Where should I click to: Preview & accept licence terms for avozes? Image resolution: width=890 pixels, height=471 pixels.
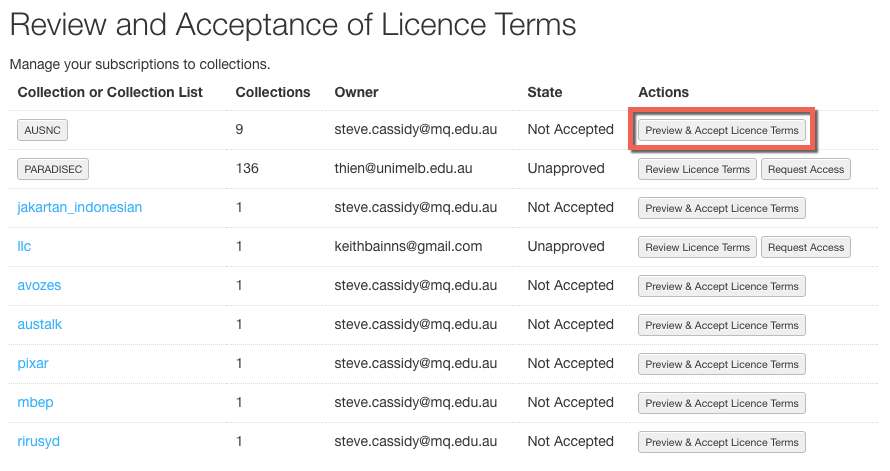click(721, 287)
